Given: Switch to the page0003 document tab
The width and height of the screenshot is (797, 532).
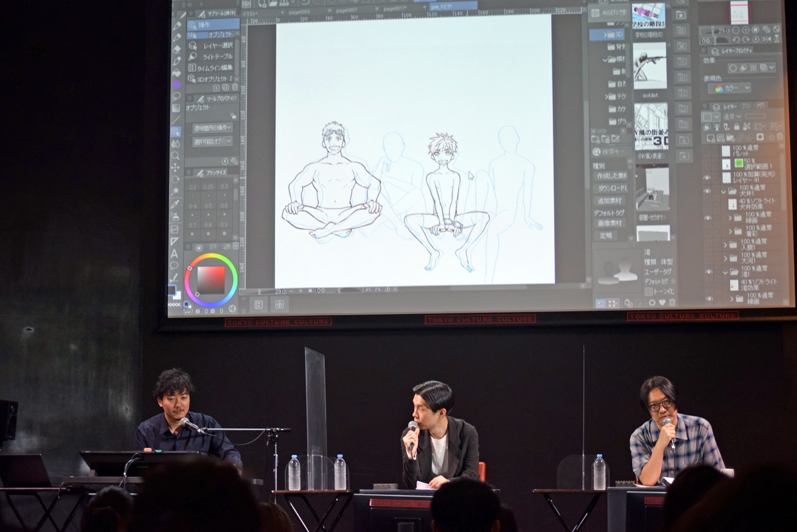Looking at the screenshot, I should pyautogui.click(x=300, y=11).
